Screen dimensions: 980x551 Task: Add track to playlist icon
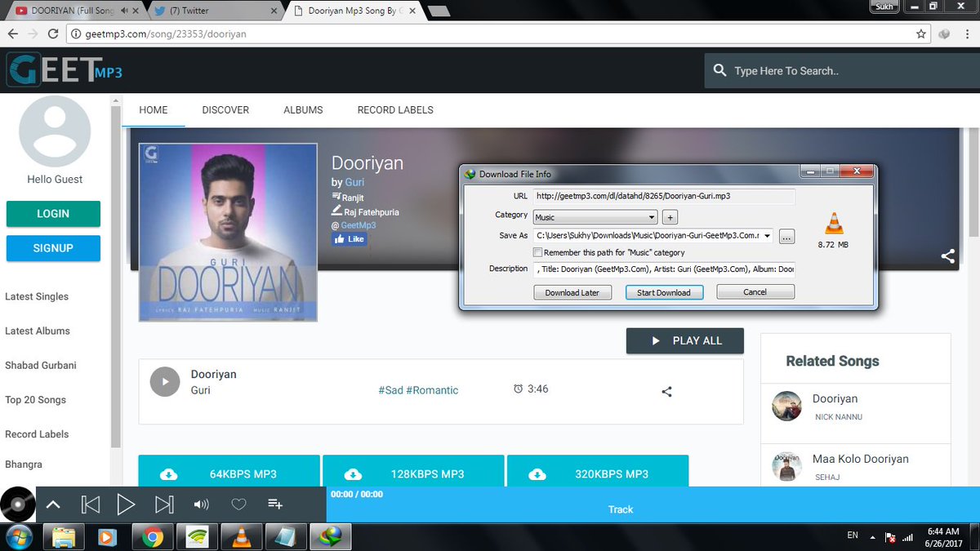tap(275, 504)
